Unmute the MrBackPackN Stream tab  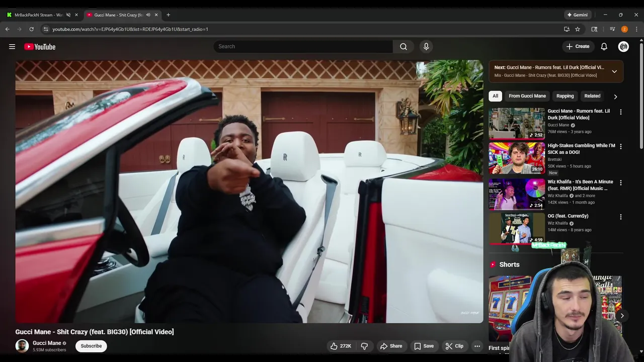click(68, 15)
